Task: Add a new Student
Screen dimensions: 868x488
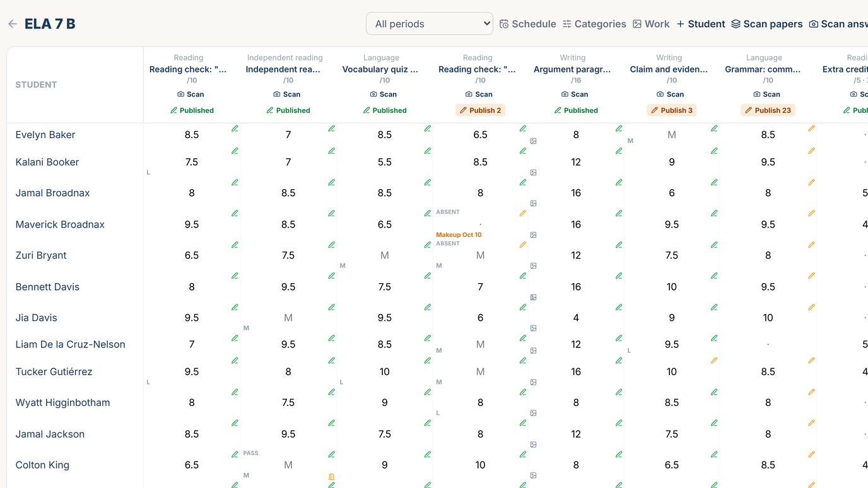Action: coord(701,24)
